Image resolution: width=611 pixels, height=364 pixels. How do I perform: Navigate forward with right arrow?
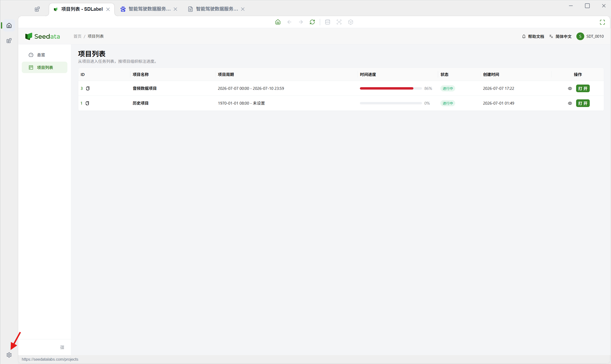(x=301, y=22)
